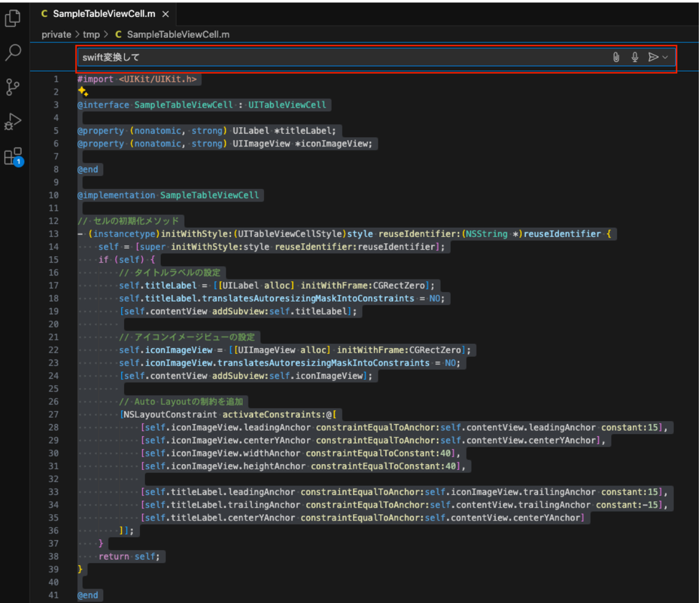The height and width of the screenshot is (603, 700).
Task: Send the inline chat request
Action: pyautogui.click(x=653, y=57)
